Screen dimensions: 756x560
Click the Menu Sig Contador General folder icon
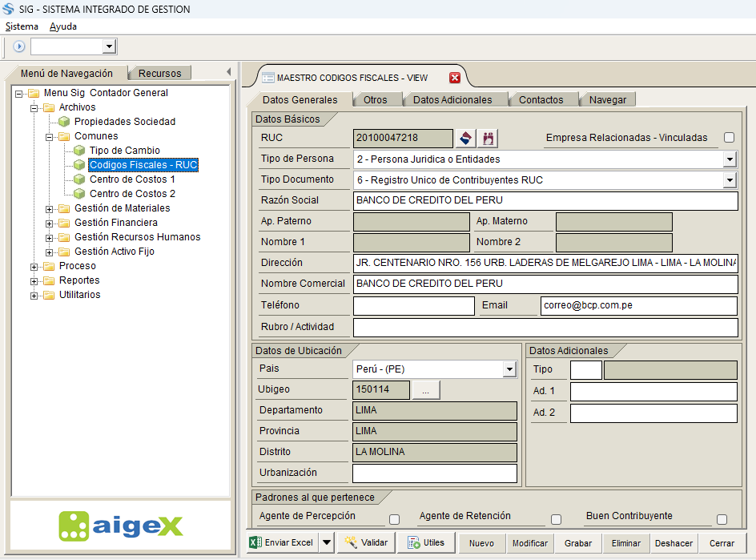[x=34, y=93]
